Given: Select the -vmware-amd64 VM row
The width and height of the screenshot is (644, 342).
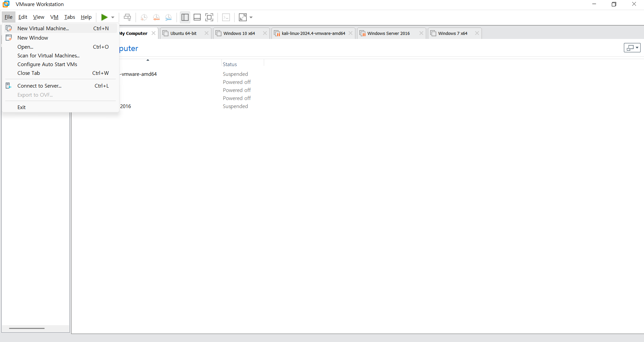Looking at the screenshot, I should [x=139, y=74].
